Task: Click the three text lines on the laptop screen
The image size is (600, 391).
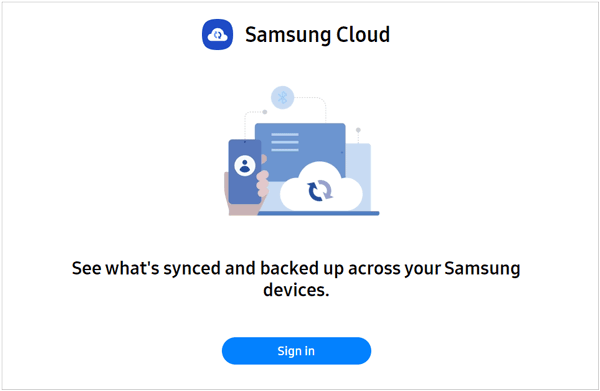Action: pos(285,142)
